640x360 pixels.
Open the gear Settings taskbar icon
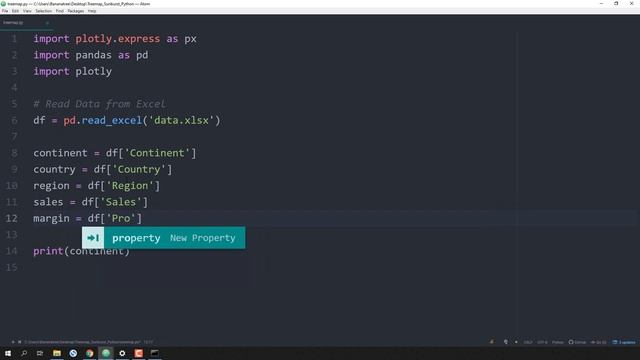(122, 353)
